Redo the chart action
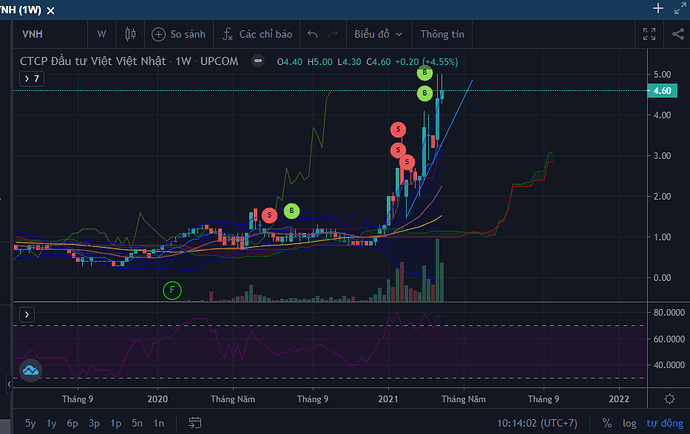 [x=333, y=34]
